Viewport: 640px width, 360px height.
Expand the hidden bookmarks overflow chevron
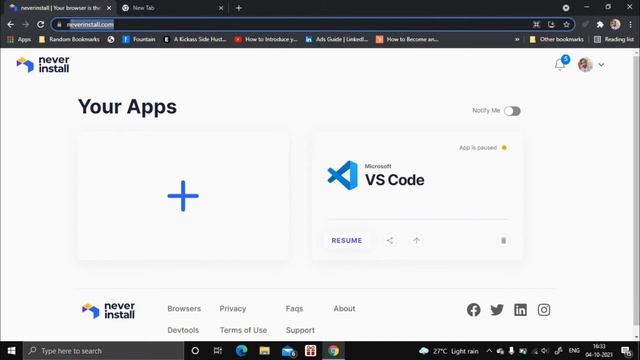coord(517,40)
